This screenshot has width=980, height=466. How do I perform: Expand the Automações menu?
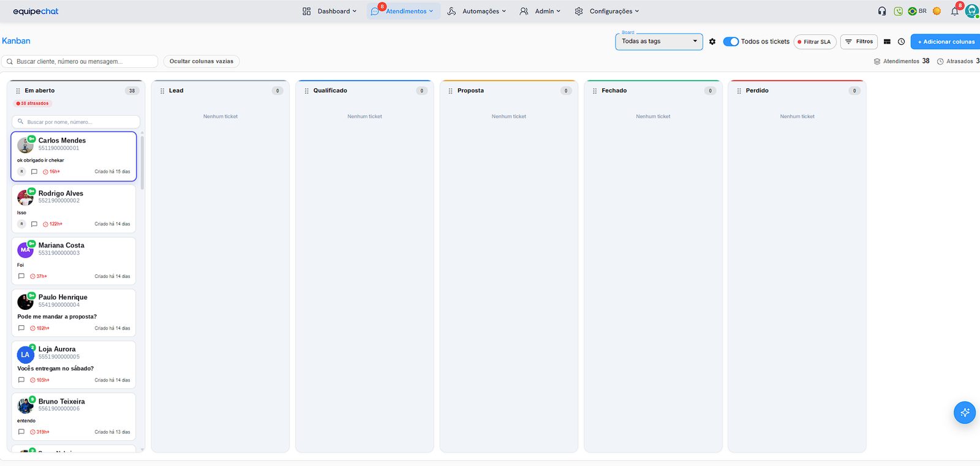pyautogui.click(x=477, y=11)
